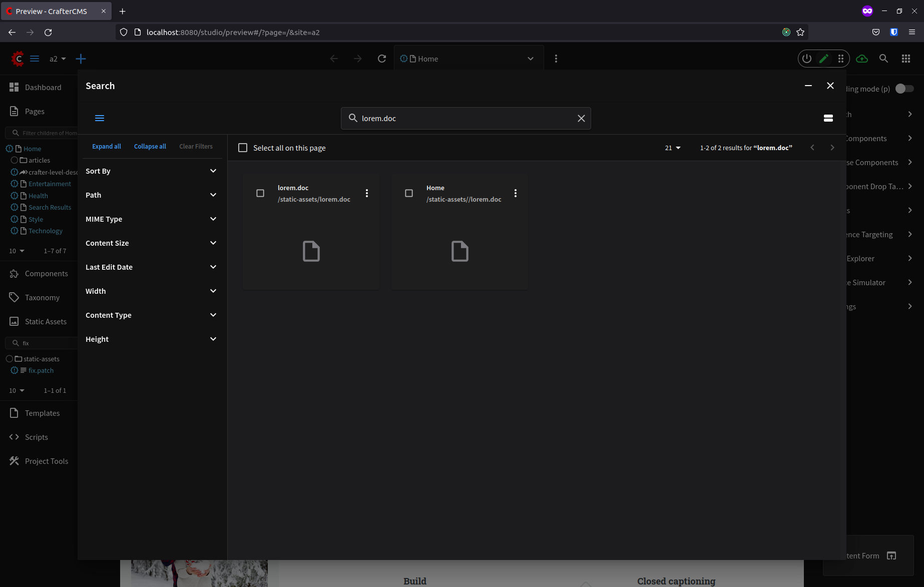Open the results per page dropdown showing 21
The width and height of the screenshot is (924, 587).
[x=672, y=147]
